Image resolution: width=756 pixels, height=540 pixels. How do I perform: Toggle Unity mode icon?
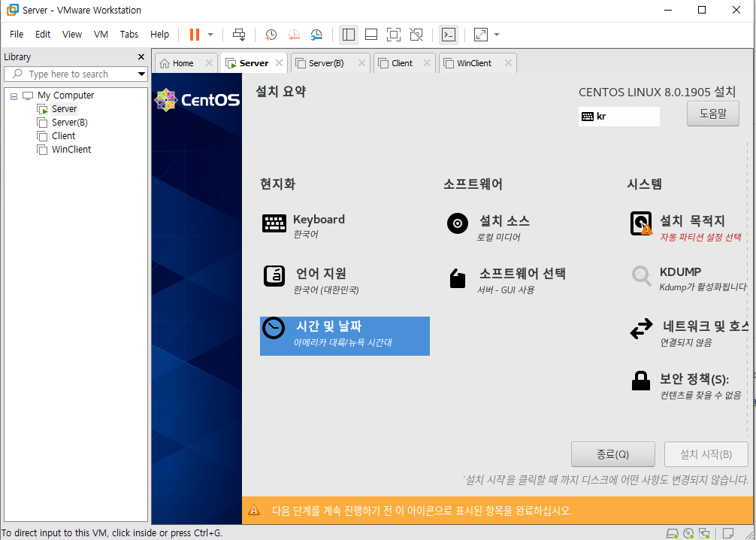coord(416,35)
